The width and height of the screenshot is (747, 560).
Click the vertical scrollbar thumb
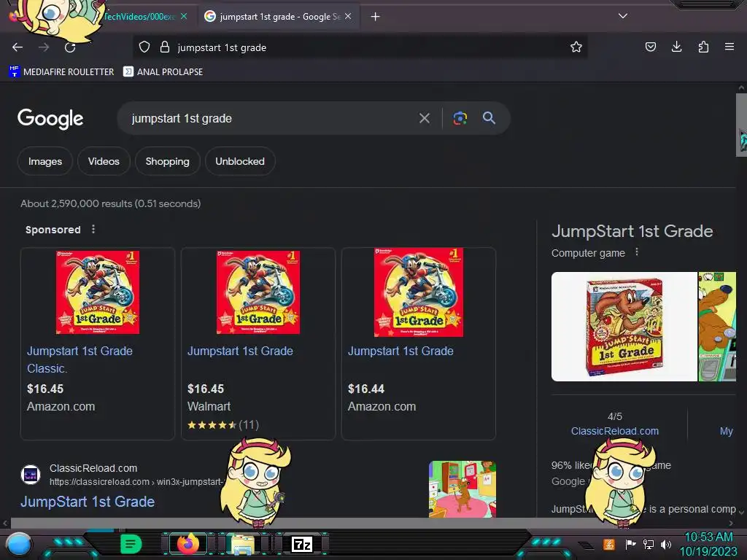741,125
